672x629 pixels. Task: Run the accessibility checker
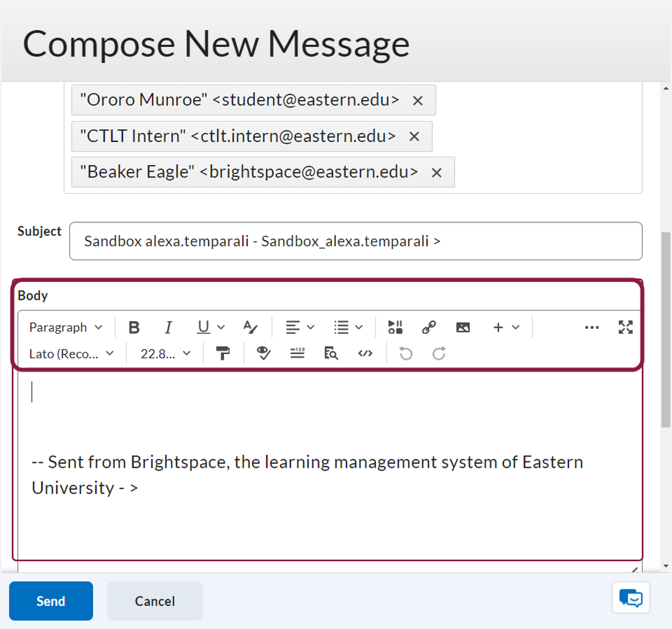click(x=263, y=354)
